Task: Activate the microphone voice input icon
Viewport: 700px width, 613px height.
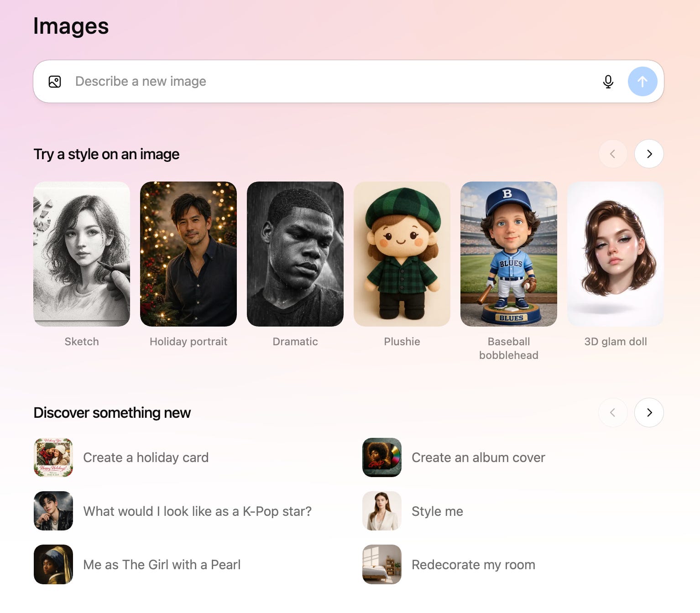Action: pos(608,81)
